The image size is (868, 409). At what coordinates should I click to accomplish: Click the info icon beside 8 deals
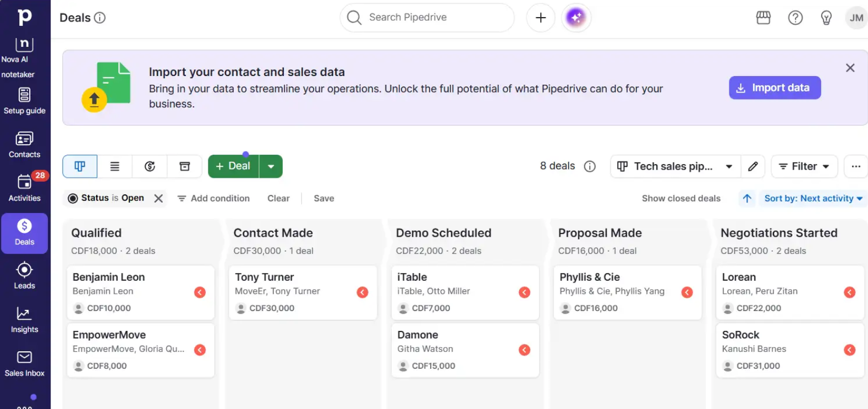click(x=590, y=166)
